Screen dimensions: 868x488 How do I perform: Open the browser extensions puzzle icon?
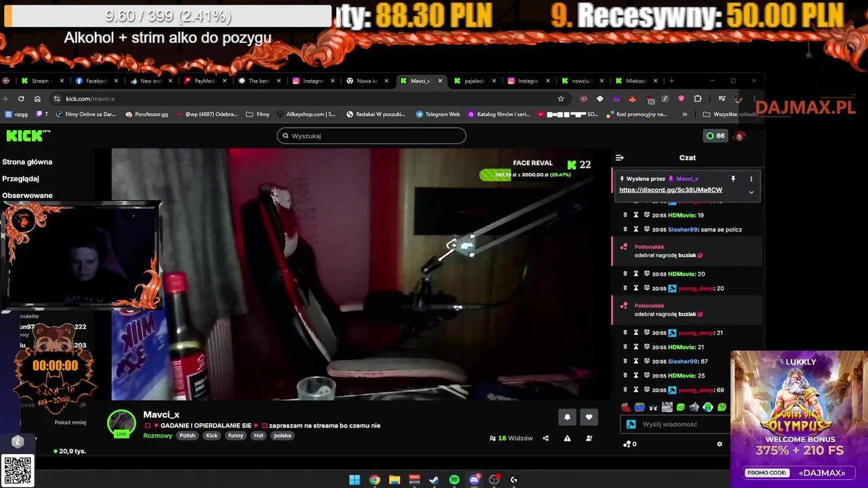point(698,99)
